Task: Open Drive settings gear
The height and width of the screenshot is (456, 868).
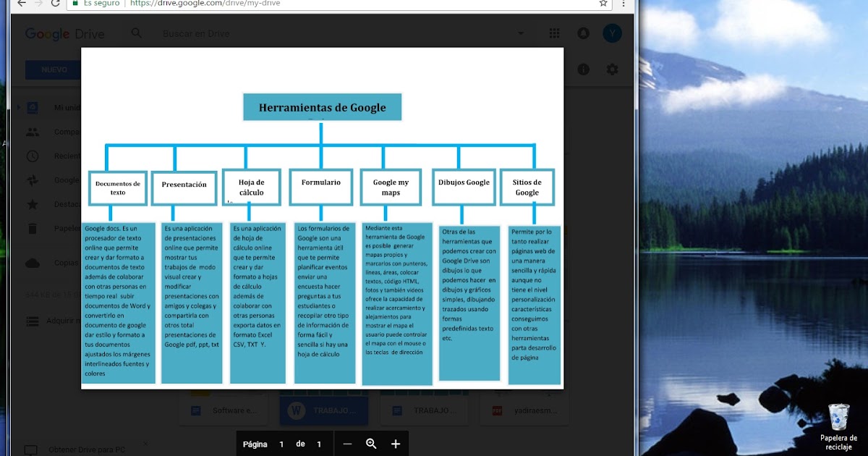Action: [612, 69]
